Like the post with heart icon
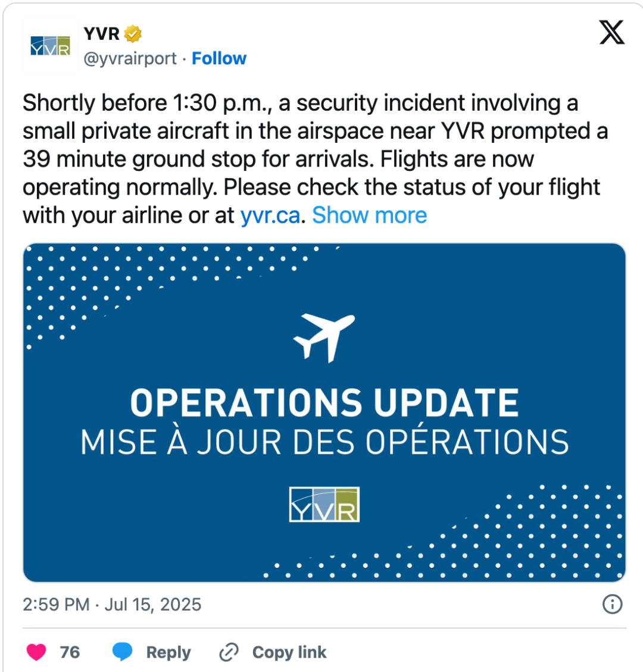The image size is (643, 672). point(36,652)
